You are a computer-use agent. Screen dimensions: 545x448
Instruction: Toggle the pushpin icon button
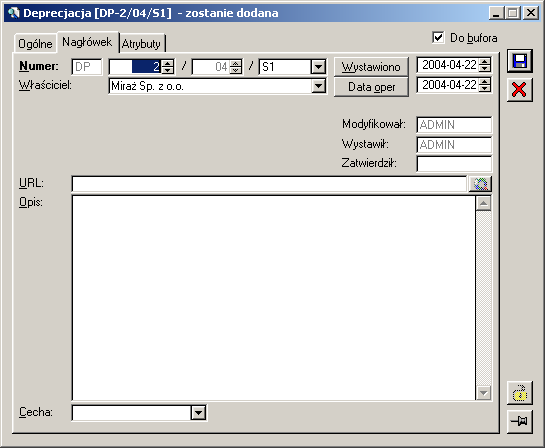click(x=520, y=422)
